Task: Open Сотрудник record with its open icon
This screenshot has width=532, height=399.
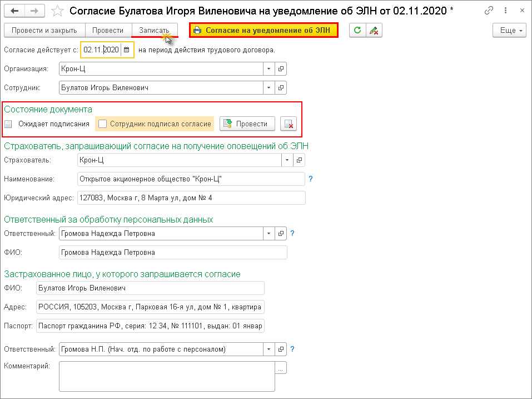Action: (281, 87)
